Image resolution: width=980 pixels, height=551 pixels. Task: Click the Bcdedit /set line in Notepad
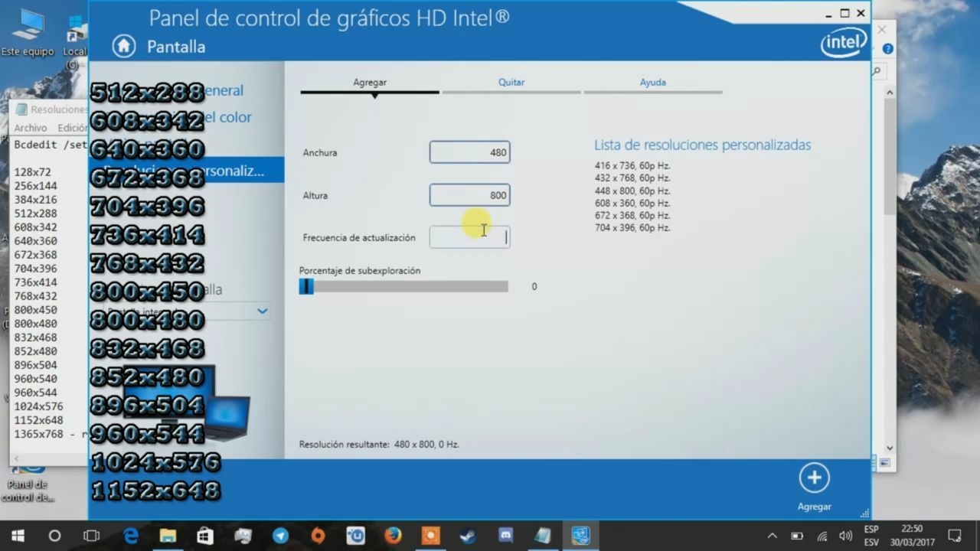coord(50,145)
